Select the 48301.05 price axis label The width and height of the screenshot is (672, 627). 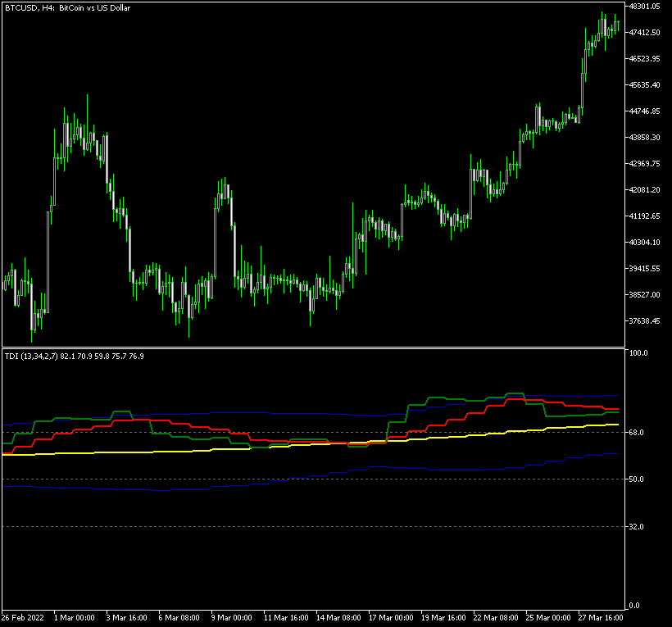coord(647,7)
